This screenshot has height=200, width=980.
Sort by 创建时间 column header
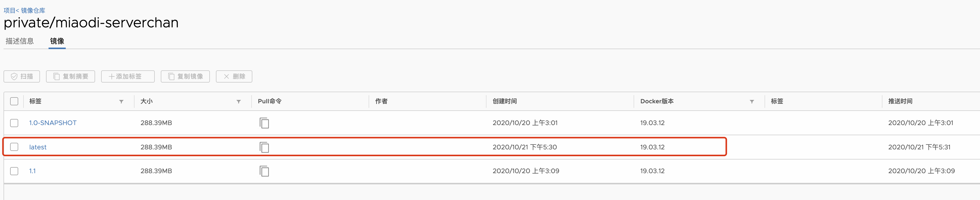click(504, 101)
